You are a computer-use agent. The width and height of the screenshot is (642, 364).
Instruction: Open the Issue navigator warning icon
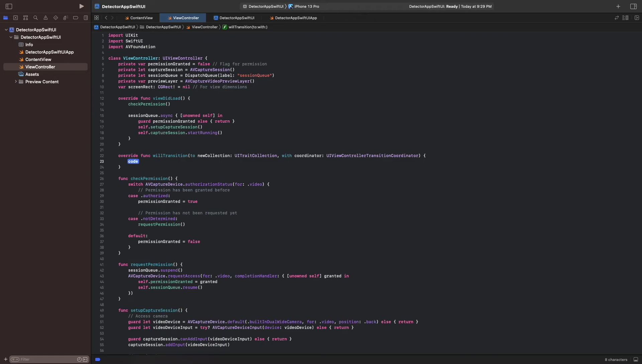tap(45, 18)
